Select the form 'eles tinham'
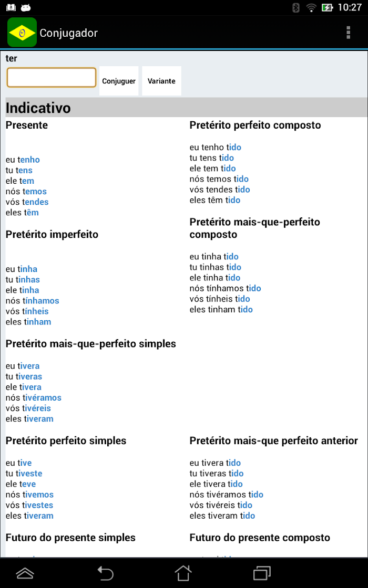The height and width of the screenshot is (588, 368). click(x=28, y=322)
